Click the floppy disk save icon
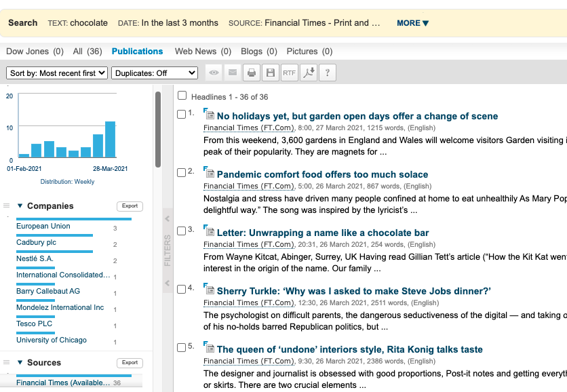 (x=271, y=73)
